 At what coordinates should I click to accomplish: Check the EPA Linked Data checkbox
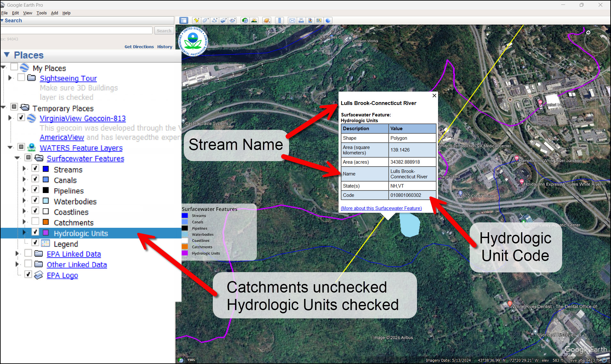point(28,253)
